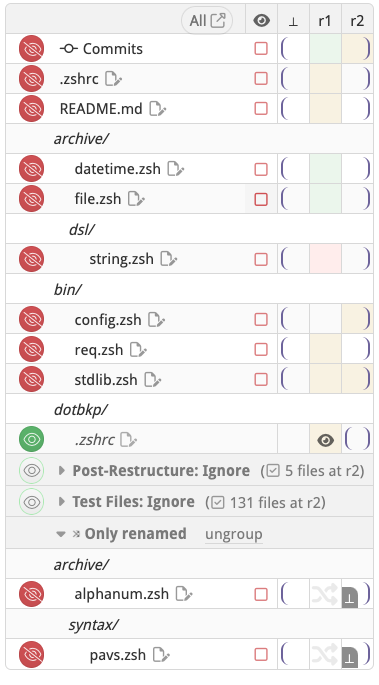Toggle red eye icon beside req.zsh
The height and width of the screenshot is (685, 379).
(31, 349)
